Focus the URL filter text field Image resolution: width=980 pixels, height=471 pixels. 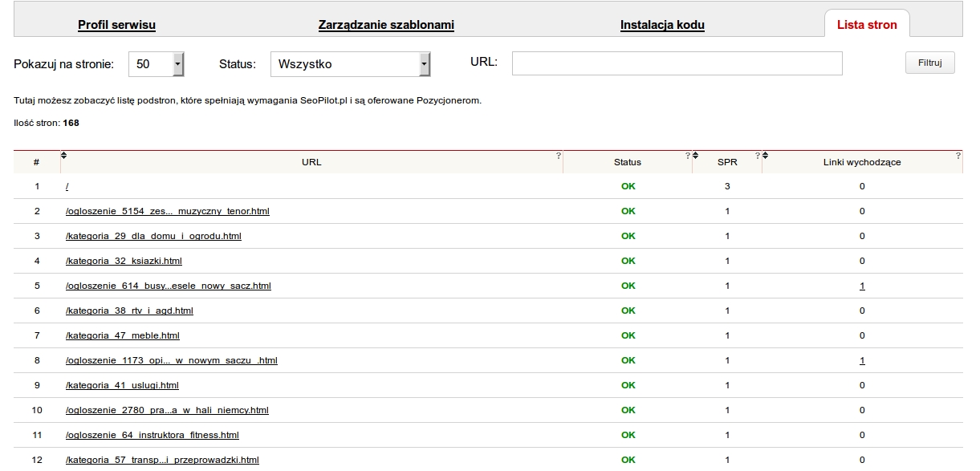click(677, 63)
